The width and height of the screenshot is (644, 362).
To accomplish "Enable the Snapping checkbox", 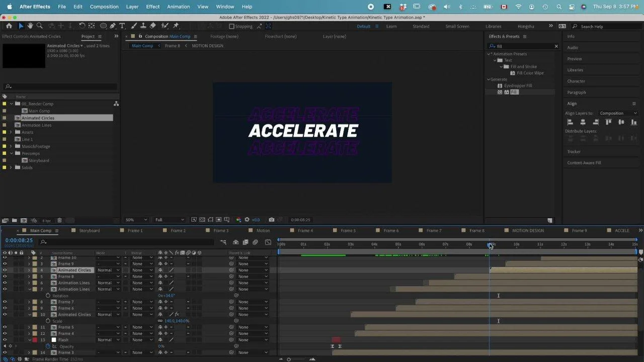I will [231, 26].
